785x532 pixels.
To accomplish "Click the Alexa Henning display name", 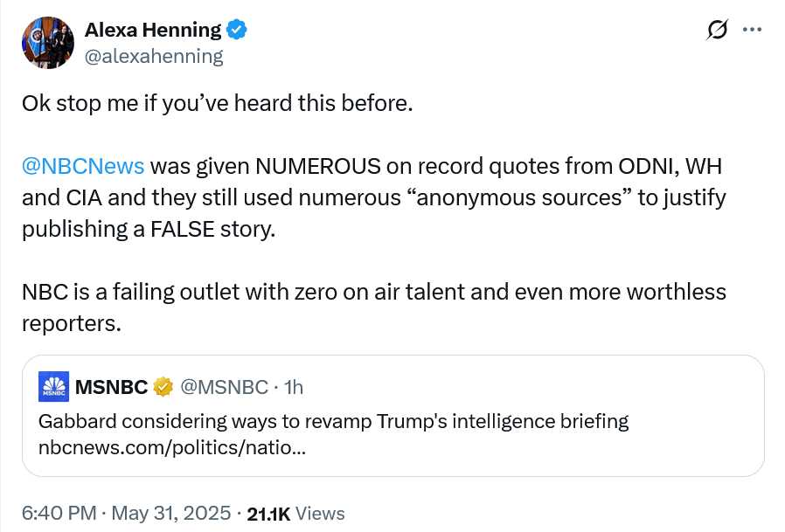I will tap(153, 30).
